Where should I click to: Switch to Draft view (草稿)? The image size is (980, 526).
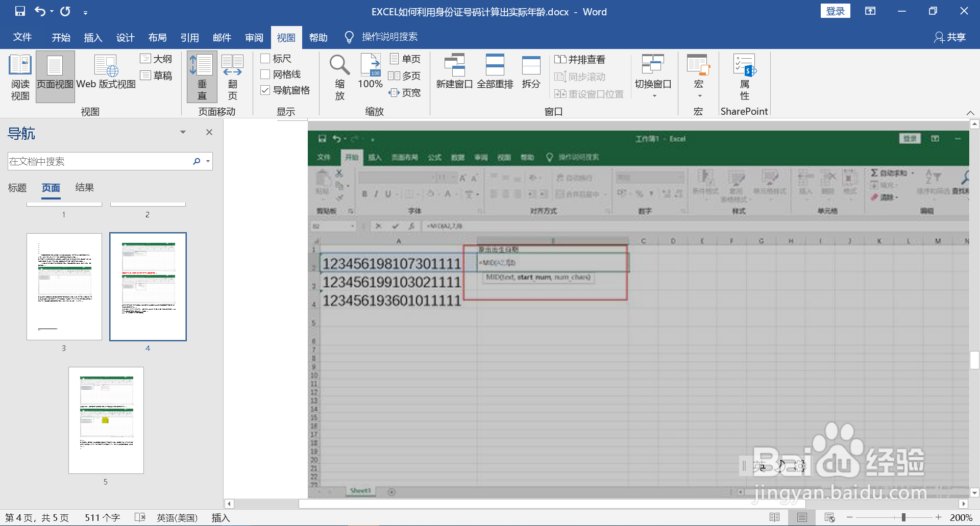pos(156,76)
